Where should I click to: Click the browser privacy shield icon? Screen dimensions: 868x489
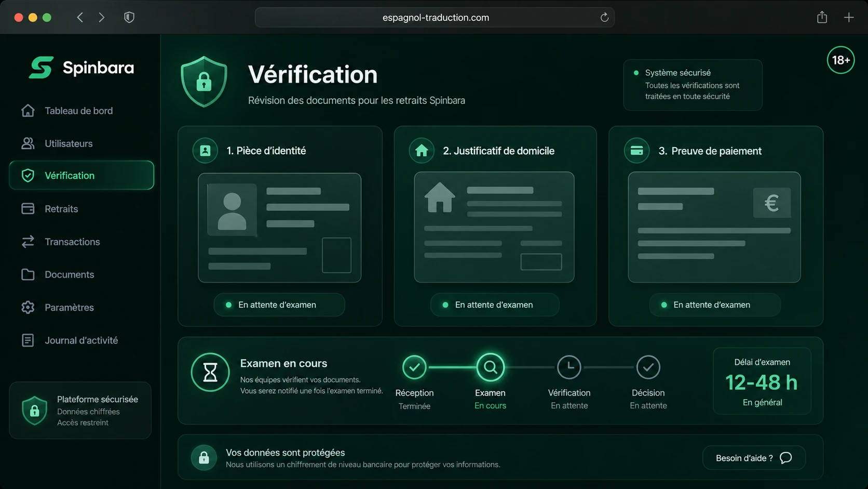(x=129, y=17)
